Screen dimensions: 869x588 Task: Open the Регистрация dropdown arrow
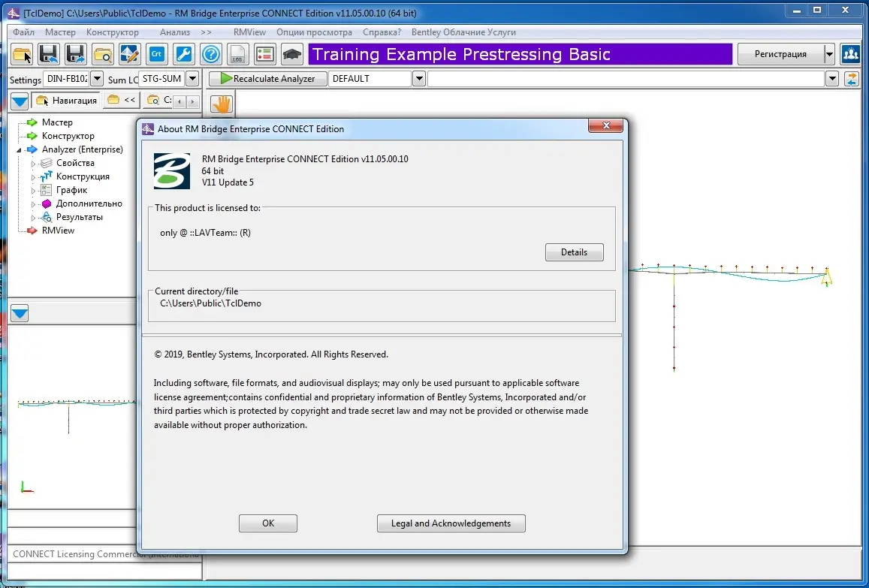(x=829, y=54)
